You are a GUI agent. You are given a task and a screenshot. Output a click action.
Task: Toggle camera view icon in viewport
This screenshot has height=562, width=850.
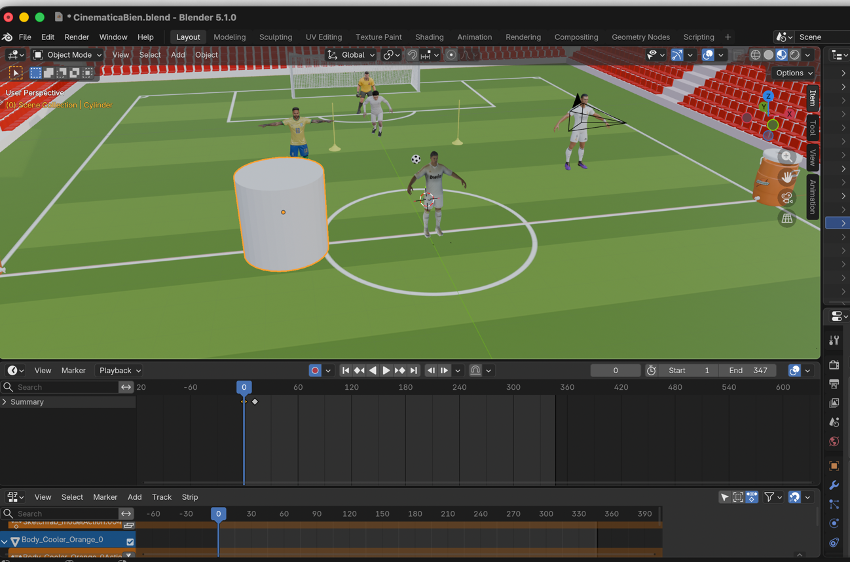click(787, 197)
